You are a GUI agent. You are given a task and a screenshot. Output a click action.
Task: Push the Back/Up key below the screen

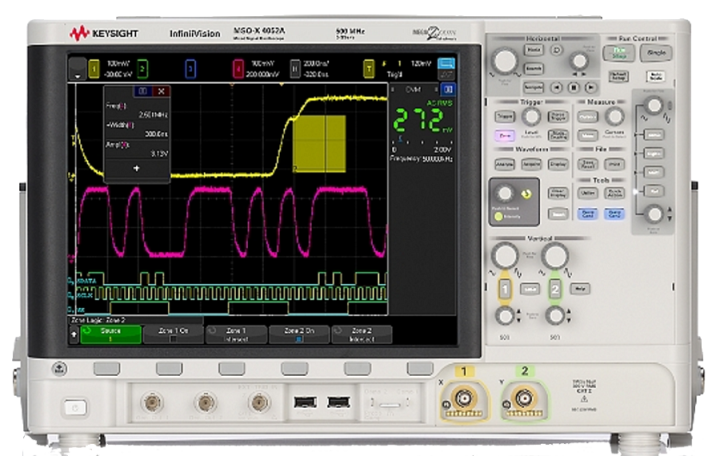tap(60, 368)
